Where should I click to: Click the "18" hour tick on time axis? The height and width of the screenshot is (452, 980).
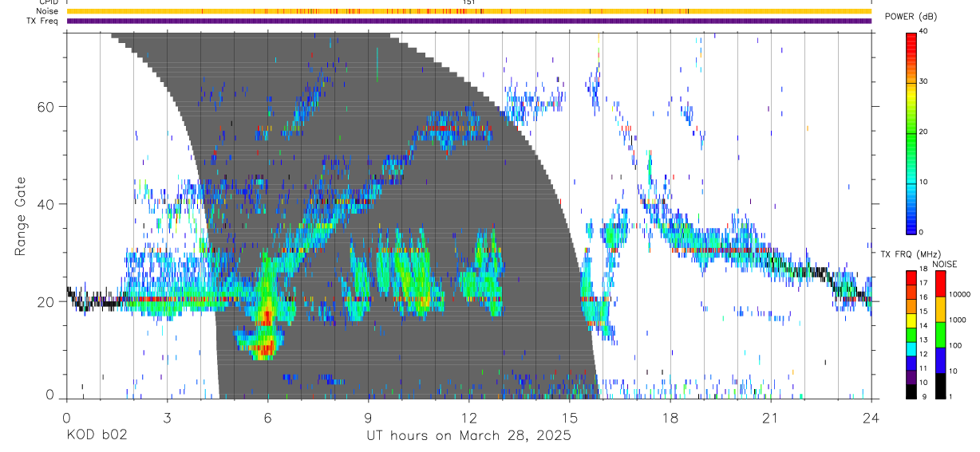pos(670,417)
